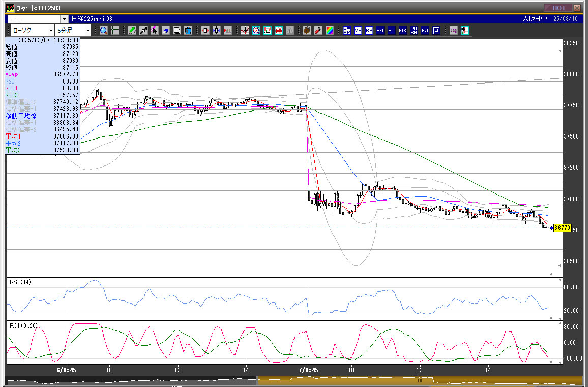This screenshot has width=588, height=387.
Task: Select the eraser tool
Action: click(x=165, y=31)
